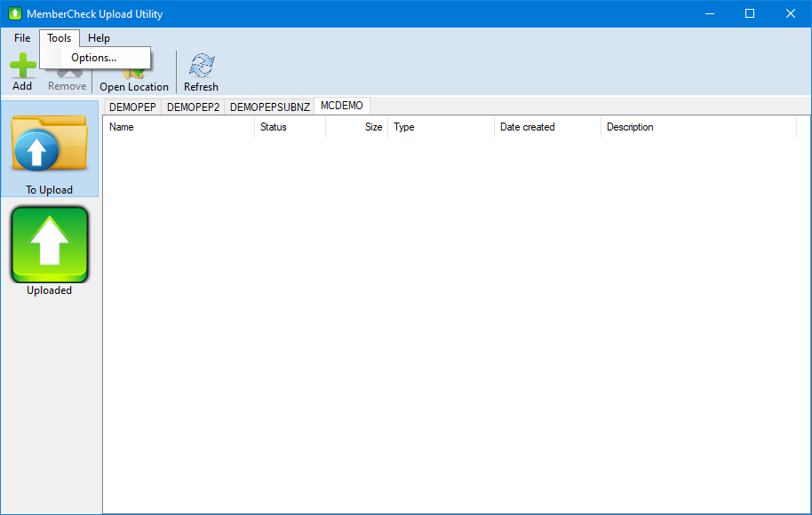This screenshot has height=515, width=812.
Task: Close the MemberCheck Upload Utility window
Action: click(x=791, y=13)
